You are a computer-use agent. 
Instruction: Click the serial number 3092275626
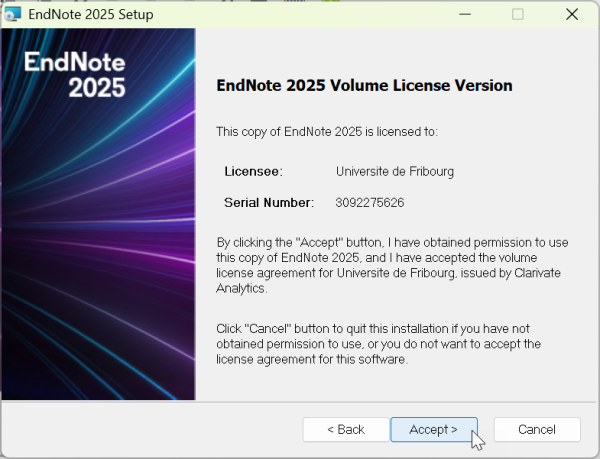(x=370, y=202)
